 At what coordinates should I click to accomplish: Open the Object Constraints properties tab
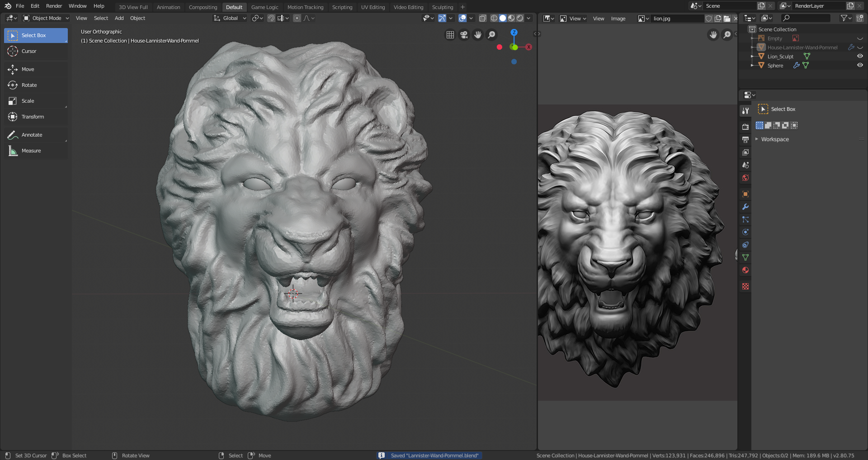(745, 245)
